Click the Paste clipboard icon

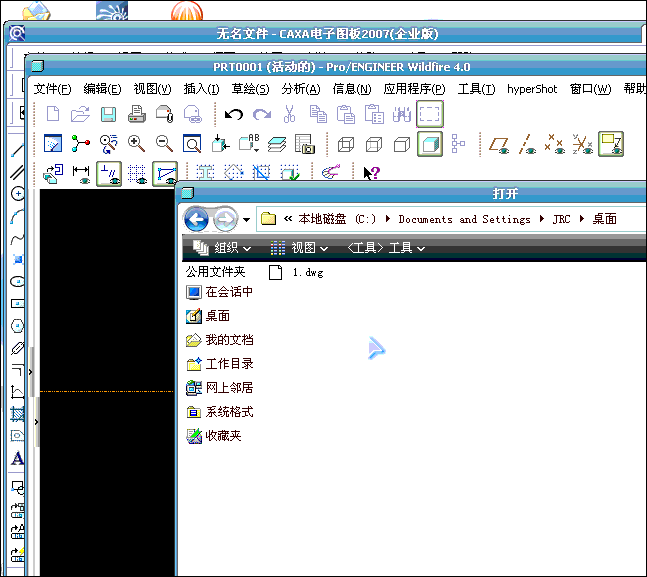click(346, 114)
